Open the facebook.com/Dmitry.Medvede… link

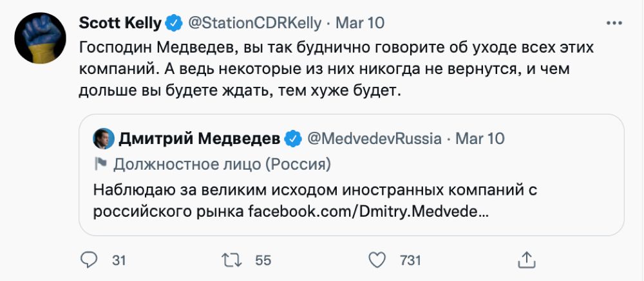[368, 212]
